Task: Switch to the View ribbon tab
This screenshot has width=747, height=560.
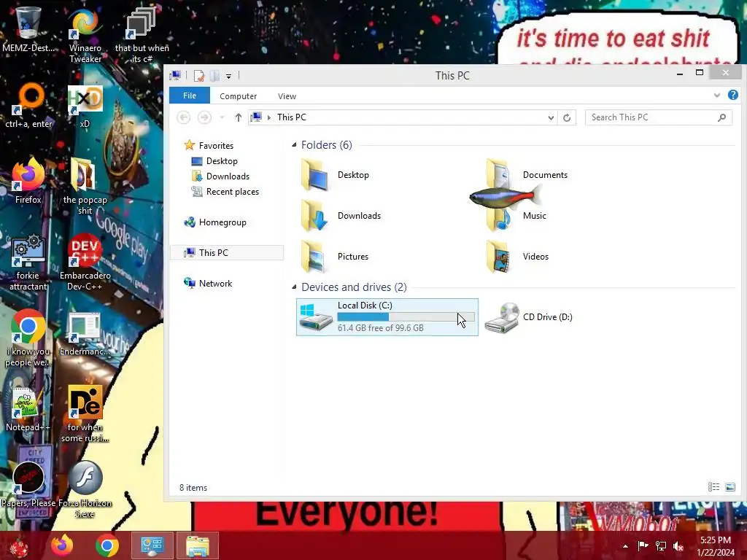Action: (x=287, y=96)
